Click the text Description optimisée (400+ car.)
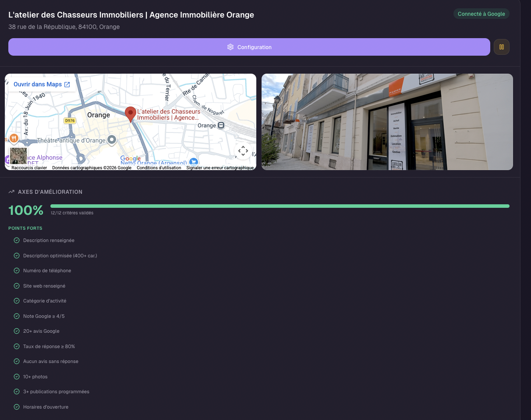Screen dimensions: 531x420 60,256
